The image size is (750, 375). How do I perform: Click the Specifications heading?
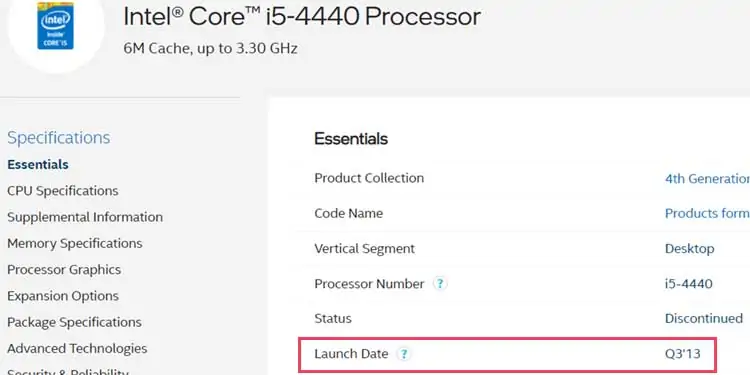click(59, 138)
